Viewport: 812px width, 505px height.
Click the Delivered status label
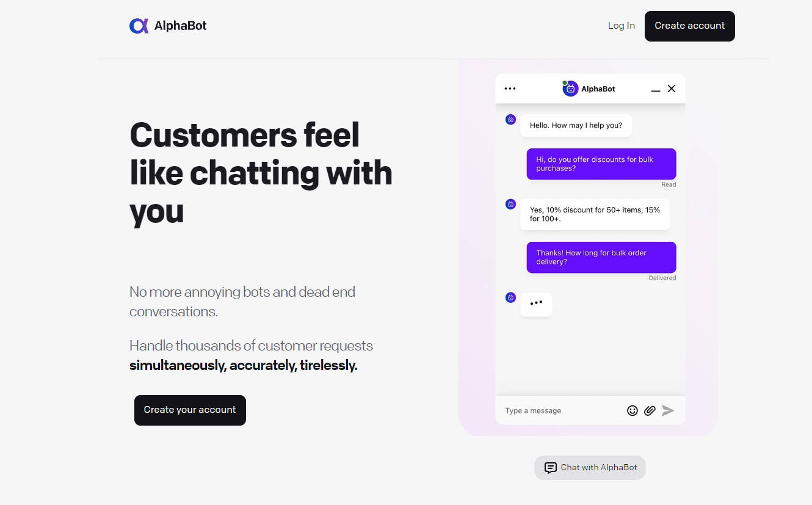(x=662, y=278)
